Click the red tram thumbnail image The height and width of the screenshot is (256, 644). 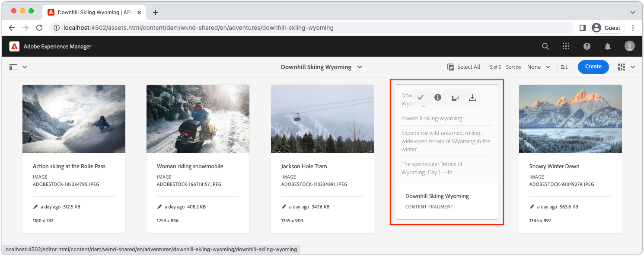[322, 118]
